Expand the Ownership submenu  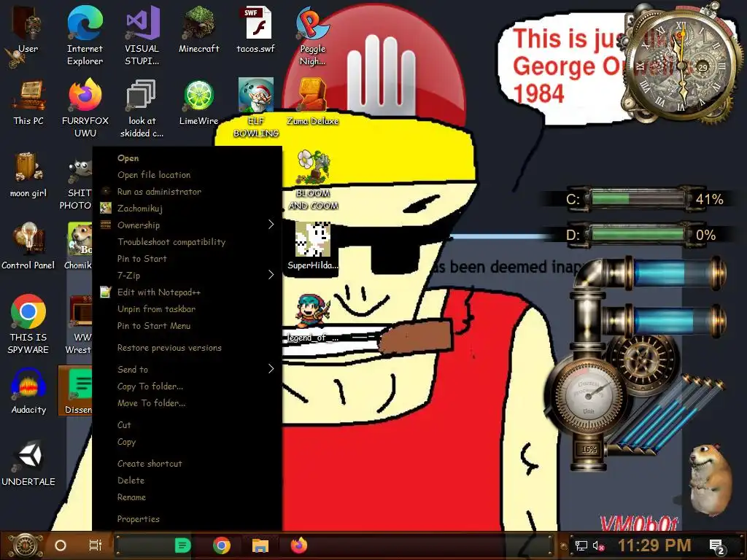(x=187, y=225)
